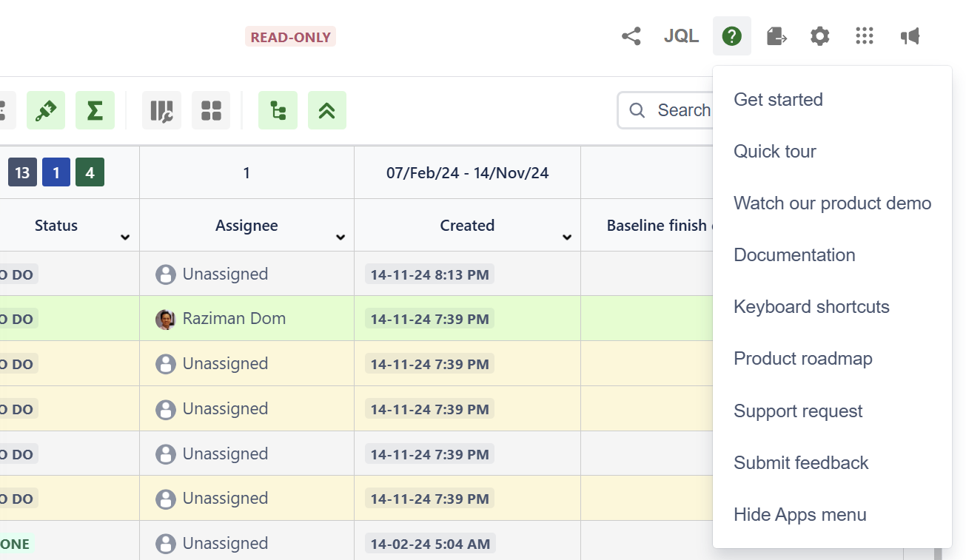Open the JQL query editor
Image resolution: width=966 pixels, height=560 pixels.
[681, 36]
